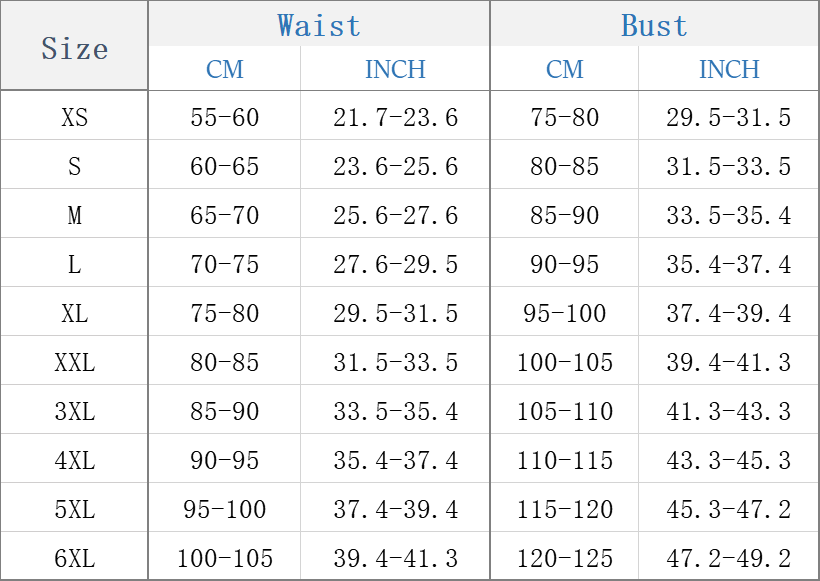Click bust inch value 37.4-39.4 in XL row

pyautogui.click(x=729, y=314)
